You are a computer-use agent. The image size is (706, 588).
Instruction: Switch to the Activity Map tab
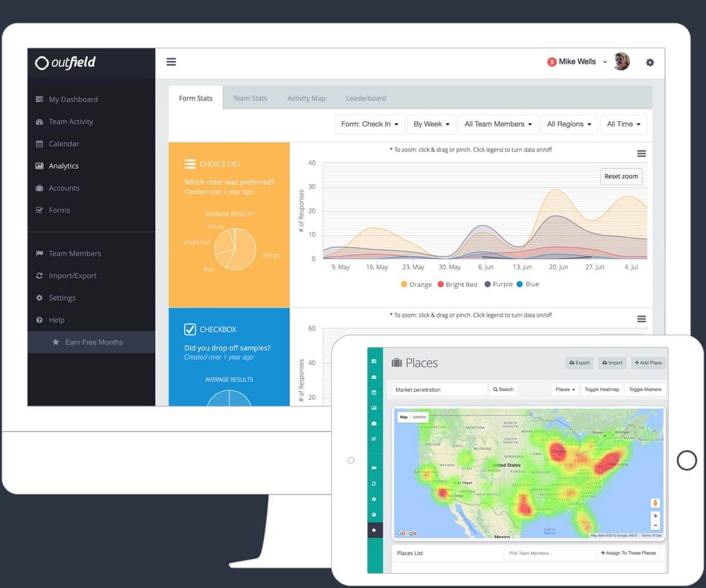click(x=307, y=98)
